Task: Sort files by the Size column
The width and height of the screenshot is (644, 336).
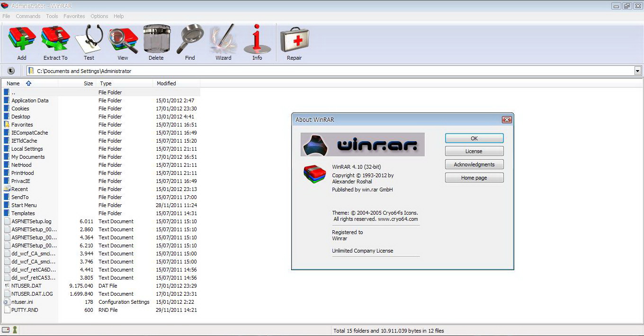Action: (x=88, y=83)
